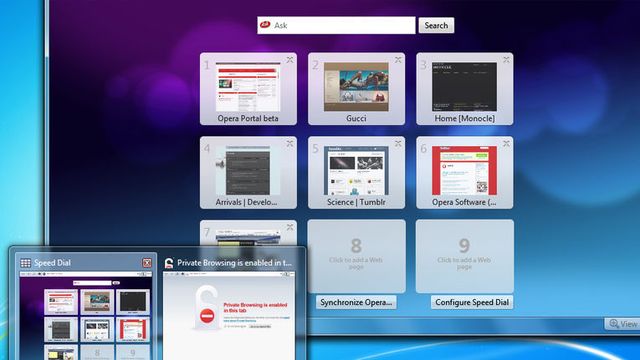Remove the Gucci speed dial entry
The height and width of the screenshot is (360, 640).
(398, 60)
